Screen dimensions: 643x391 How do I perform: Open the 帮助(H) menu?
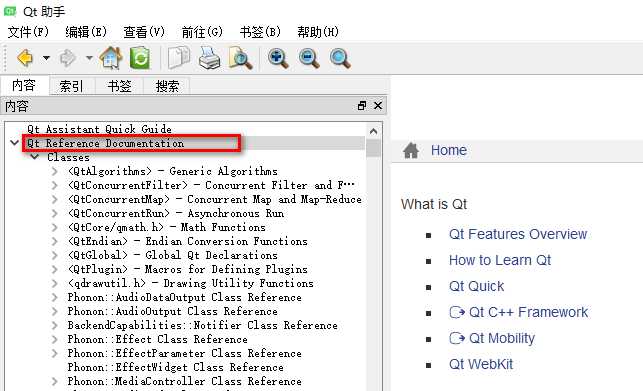click(x=318, y=32)
